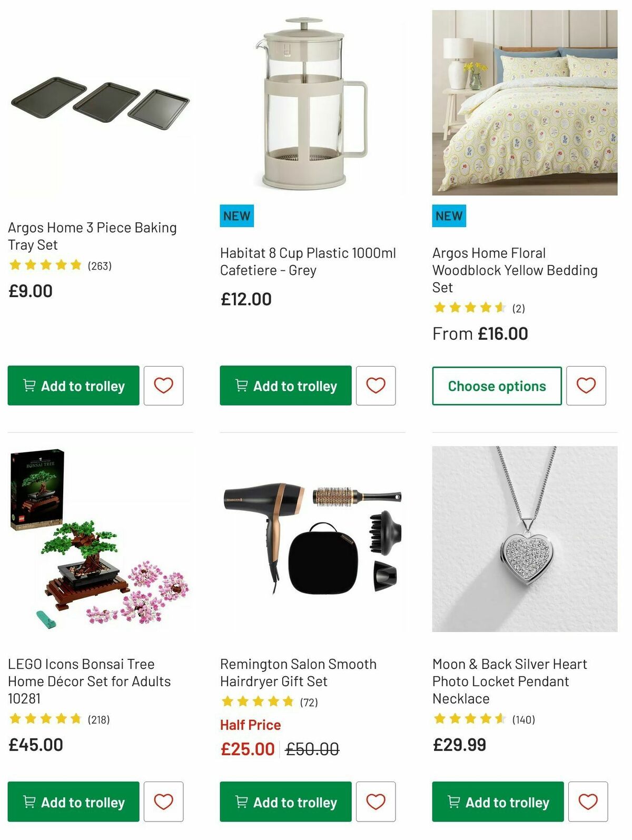Favorite the Silver Heart Photo Locket Necklace
632x840 pixels.
click(587, 802)
